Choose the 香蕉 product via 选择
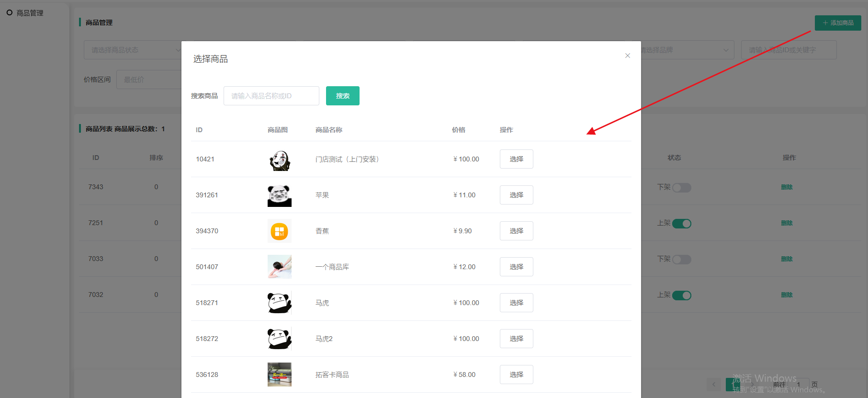This screenshot has height=398, width=868. click(x=516, y=231)
